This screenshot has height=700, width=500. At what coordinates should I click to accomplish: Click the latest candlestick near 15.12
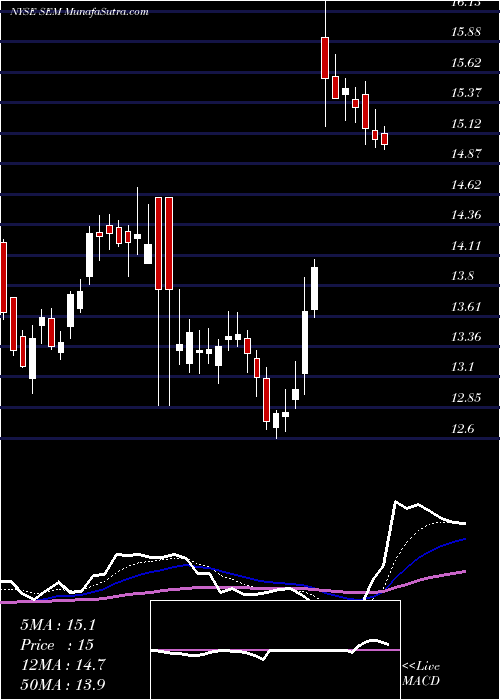pyautogui.click(x=384, y=138)
